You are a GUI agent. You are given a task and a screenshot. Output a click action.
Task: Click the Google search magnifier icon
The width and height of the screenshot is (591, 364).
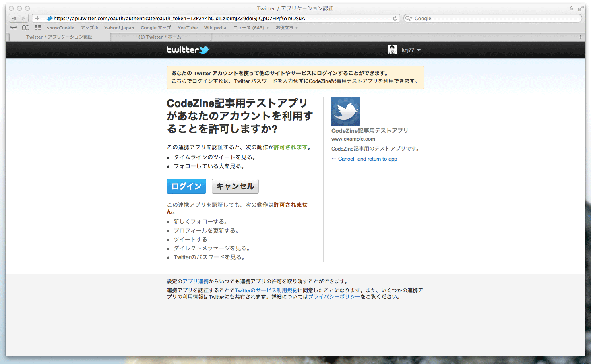(409, 18)
